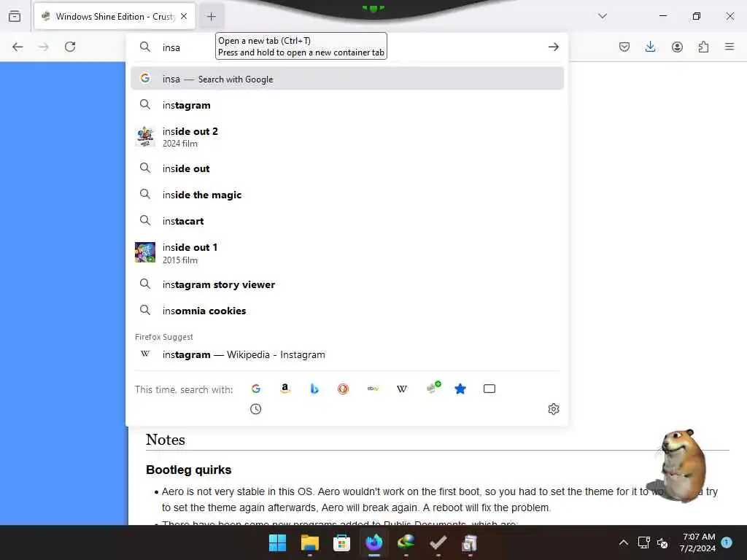Search this time with DuckDuckGo
The image size is (747, 560).
(x=343, y=389)
